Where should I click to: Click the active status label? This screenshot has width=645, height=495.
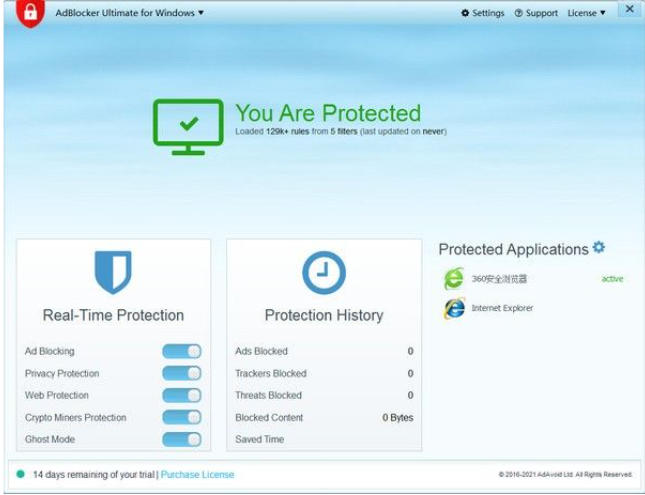[x=612, y=279]
